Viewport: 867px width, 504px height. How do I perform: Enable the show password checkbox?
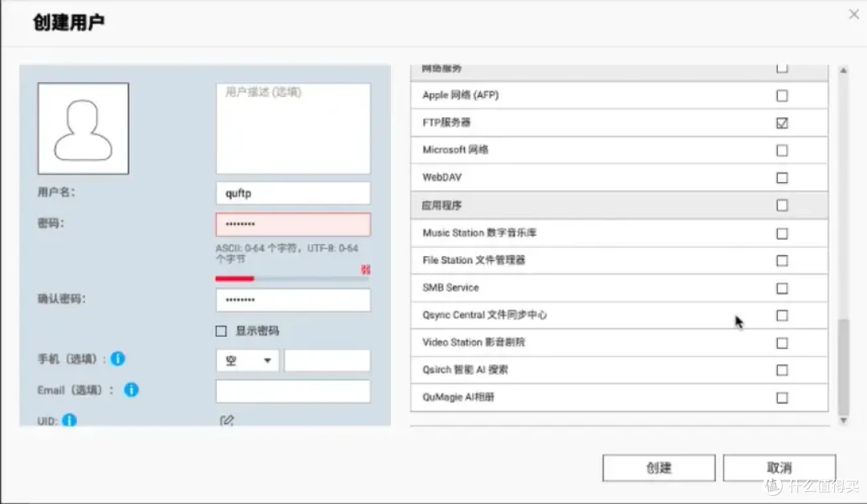(222, 331)
